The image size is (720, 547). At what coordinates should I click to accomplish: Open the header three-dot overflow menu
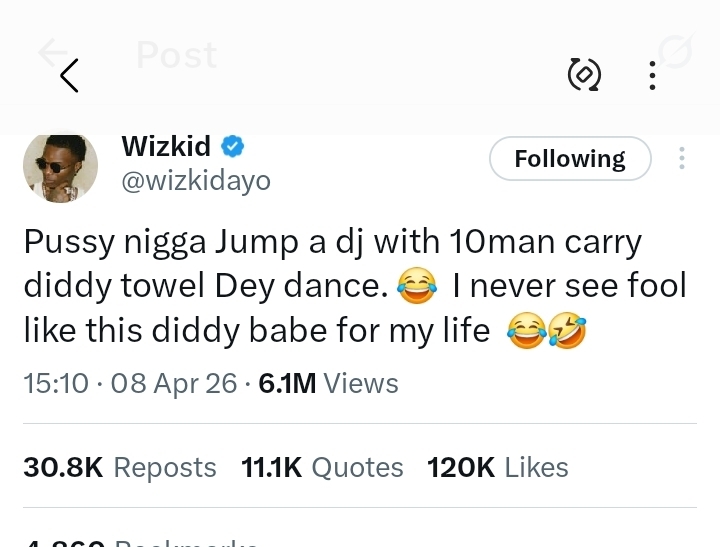[652, 75]
